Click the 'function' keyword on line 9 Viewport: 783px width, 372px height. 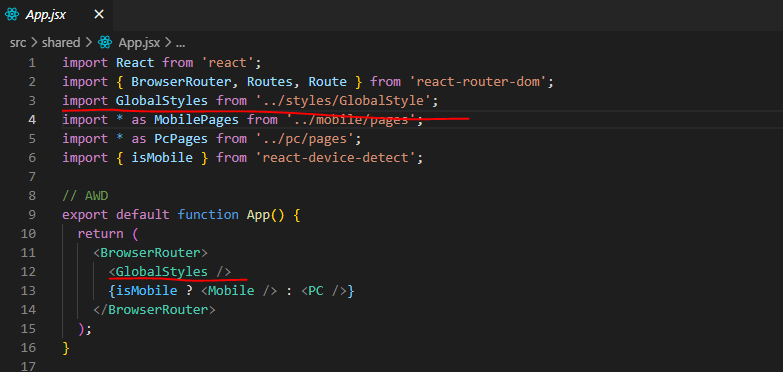pyautogui.click(x=208, y=215)
